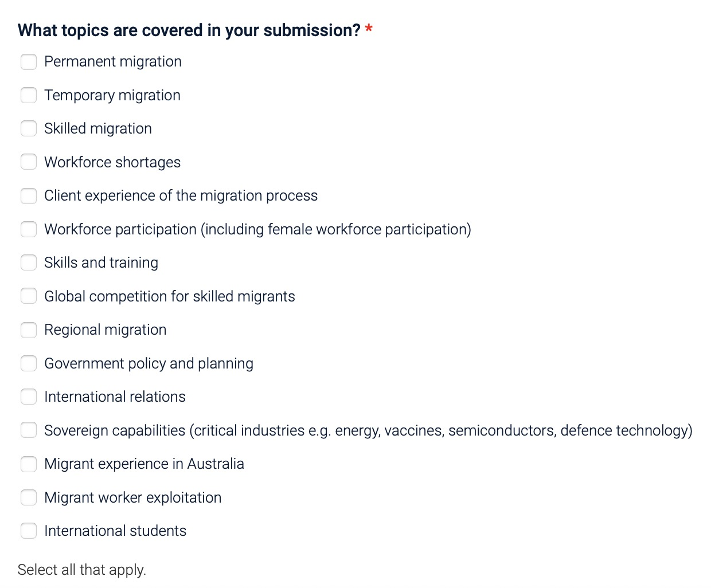
Task: Select the International students checkbox
Action: pos(29,531)
